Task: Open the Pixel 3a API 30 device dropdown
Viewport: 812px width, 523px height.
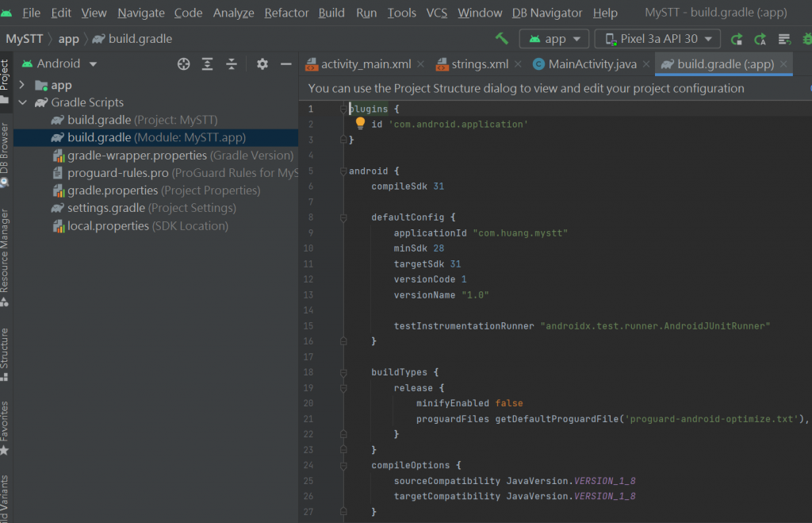Action: click(657, 39)
